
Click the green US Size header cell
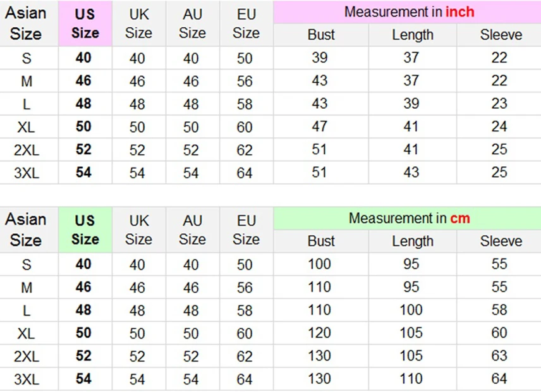[85, 230]
